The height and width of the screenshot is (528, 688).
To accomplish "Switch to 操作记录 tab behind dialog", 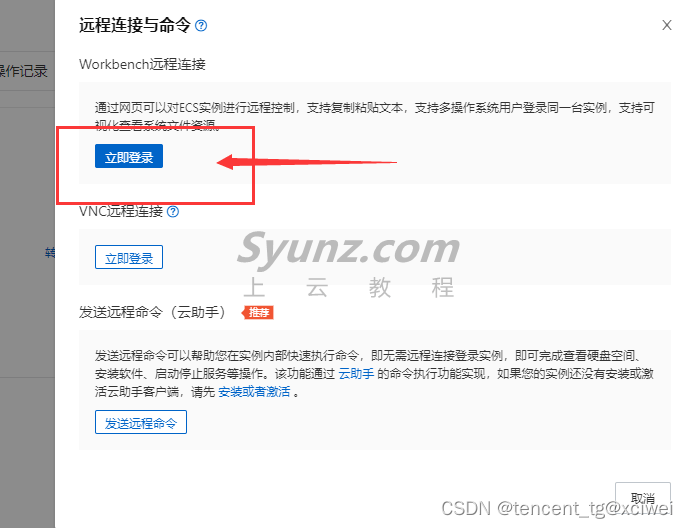I will click(24, 71).
